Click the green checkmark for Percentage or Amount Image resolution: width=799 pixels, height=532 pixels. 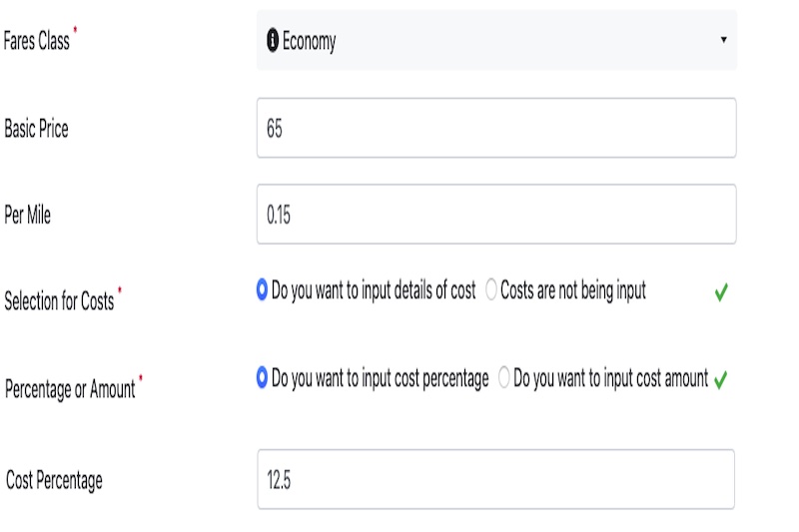pos(720,379)
